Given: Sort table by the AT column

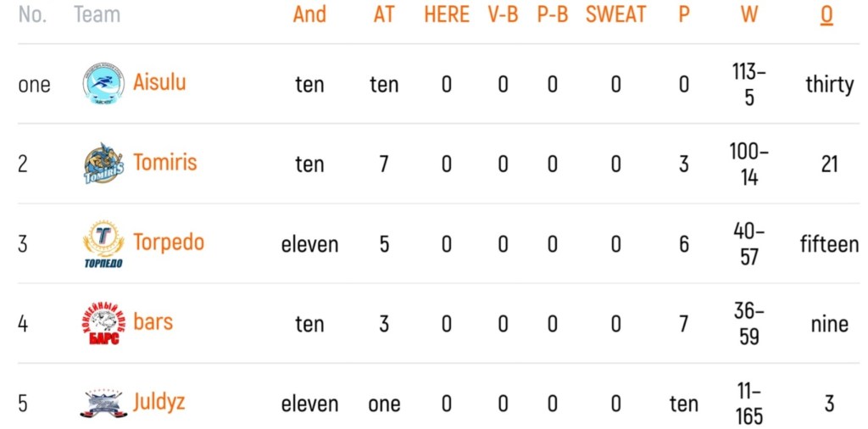Looking at the screenshot, I should [x=384, y=14].
